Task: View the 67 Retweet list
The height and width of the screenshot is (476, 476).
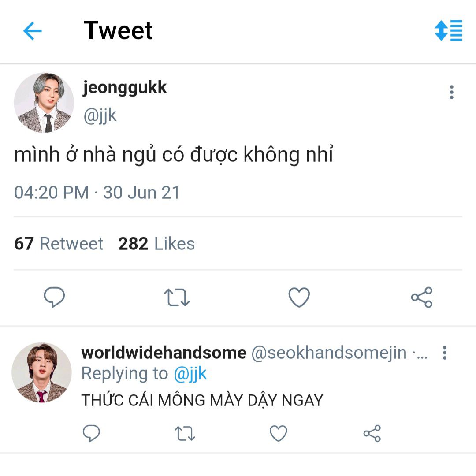Action: [x=59, y=244]
